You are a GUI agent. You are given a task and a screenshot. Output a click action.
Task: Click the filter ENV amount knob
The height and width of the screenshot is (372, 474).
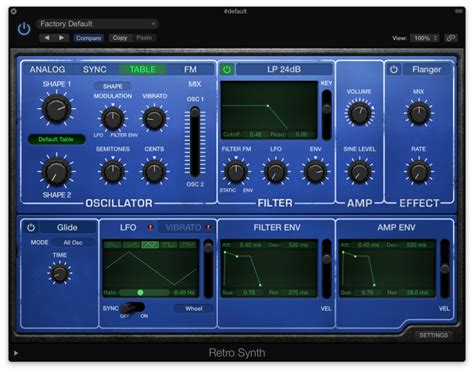315,172
